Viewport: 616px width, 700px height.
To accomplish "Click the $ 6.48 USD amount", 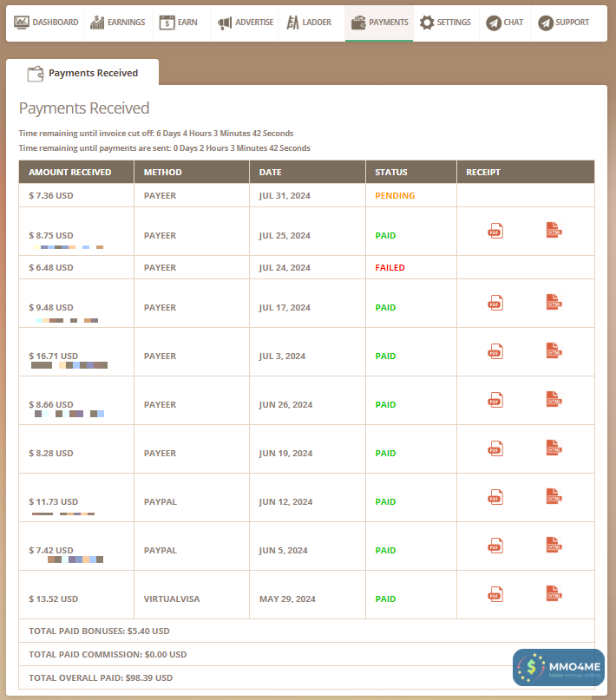I will click(x=51, y=267).
